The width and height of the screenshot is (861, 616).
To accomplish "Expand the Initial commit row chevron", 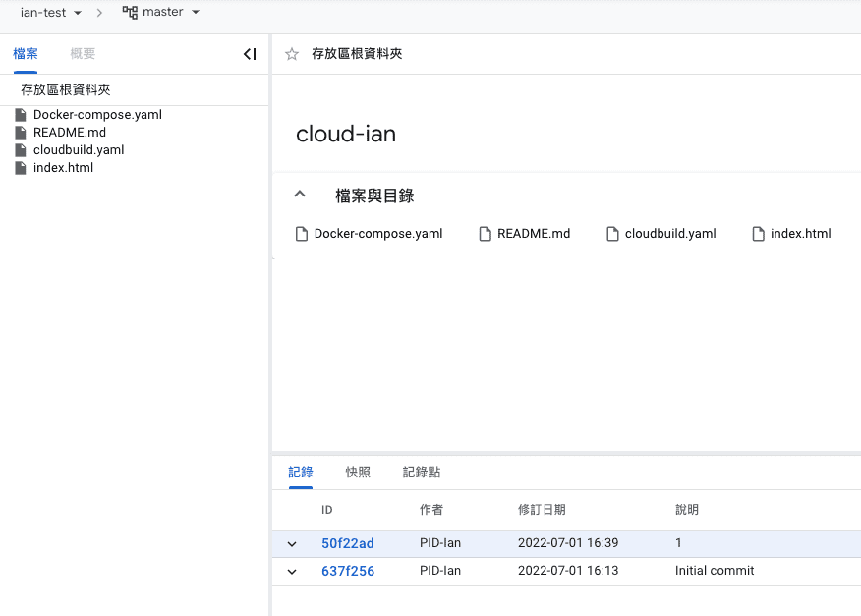I will click(291, 571).
